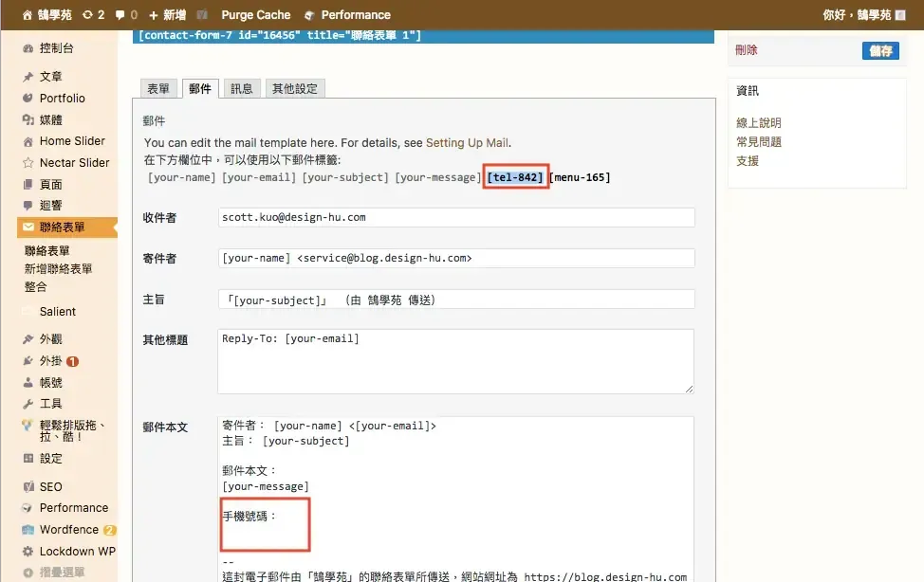Click the textarea resize handle of 其他標題
924x582 pixels.
coord(689,389)
